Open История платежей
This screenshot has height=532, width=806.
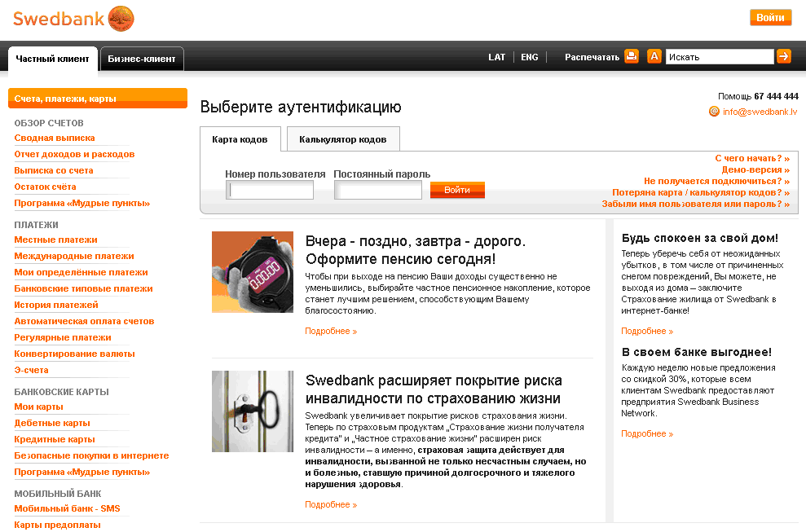click(x=56, y=305)
